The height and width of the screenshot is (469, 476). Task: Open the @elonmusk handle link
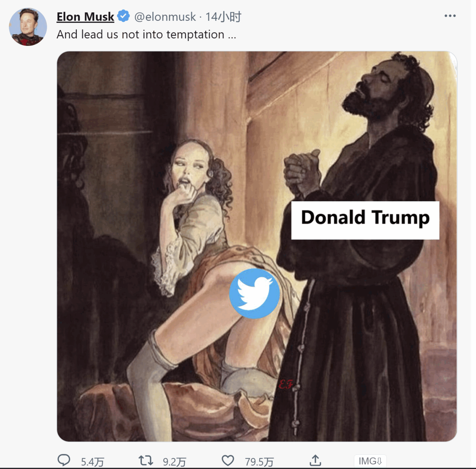[x=165, y=17]
